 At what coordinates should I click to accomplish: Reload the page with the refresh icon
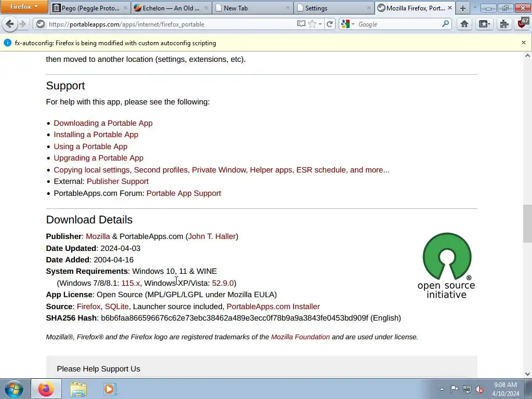click(x=329, y=24)
